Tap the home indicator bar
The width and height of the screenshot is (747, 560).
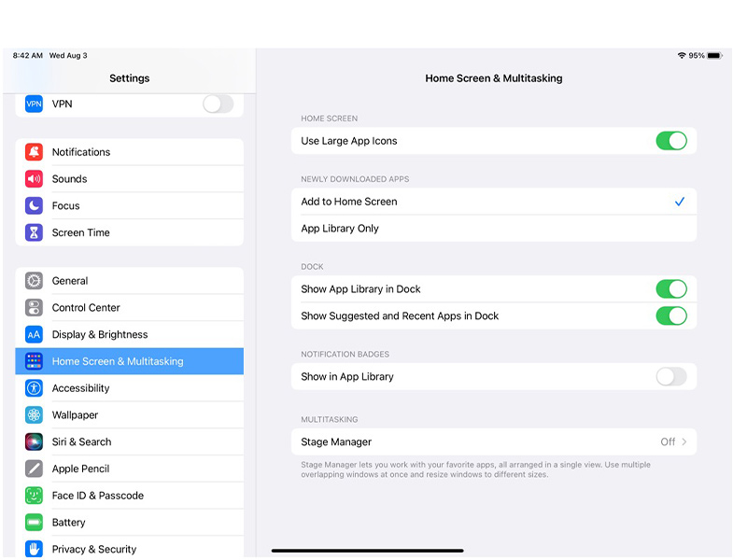coord(367,551)
